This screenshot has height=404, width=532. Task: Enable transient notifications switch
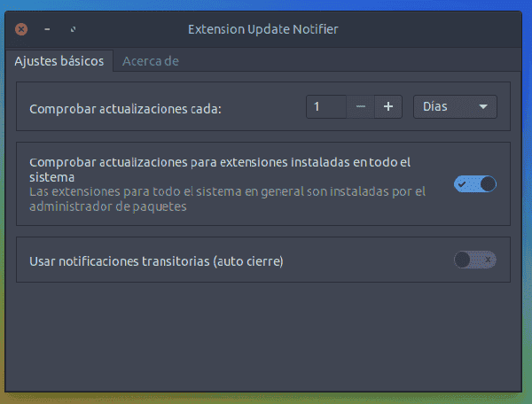[x=475, y=260]
